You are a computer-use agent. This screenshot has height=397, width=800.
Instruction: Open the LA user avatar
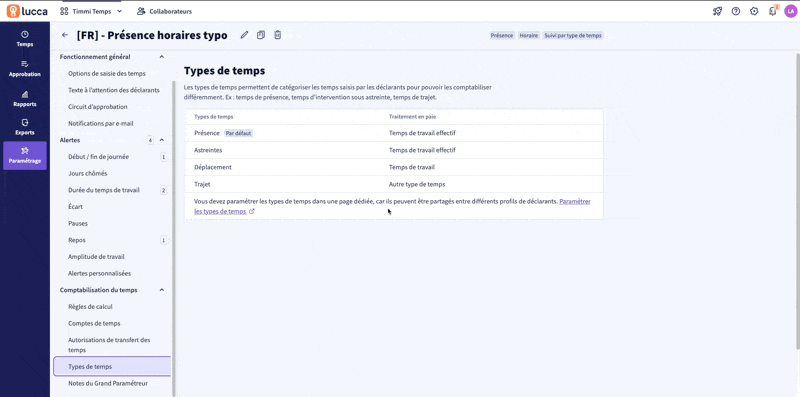tap(790, 11)
